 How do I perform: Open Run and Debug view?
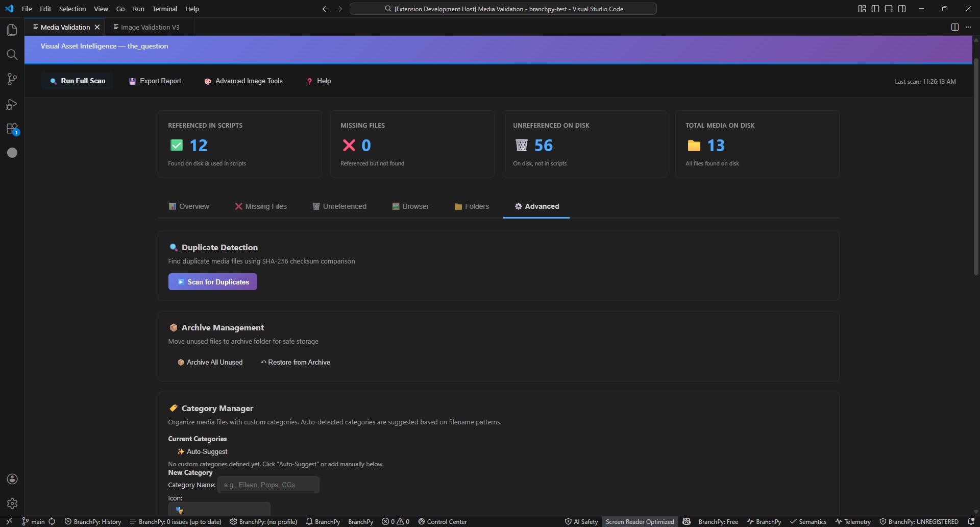point(12,104)
